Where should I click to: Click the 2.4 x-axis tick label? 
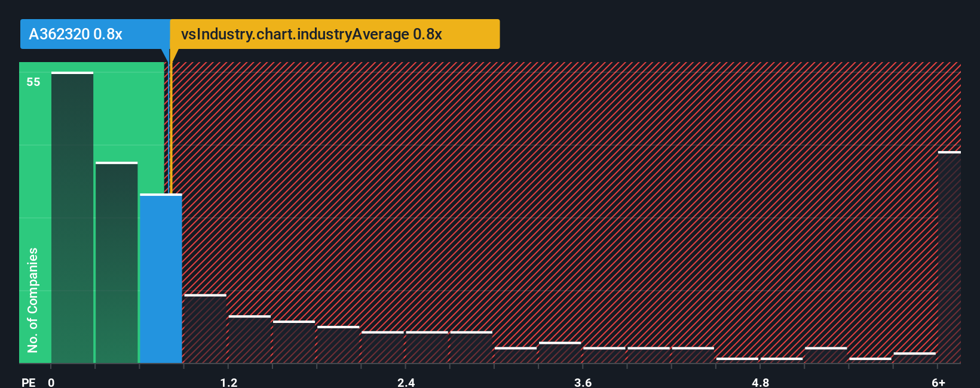406,382
